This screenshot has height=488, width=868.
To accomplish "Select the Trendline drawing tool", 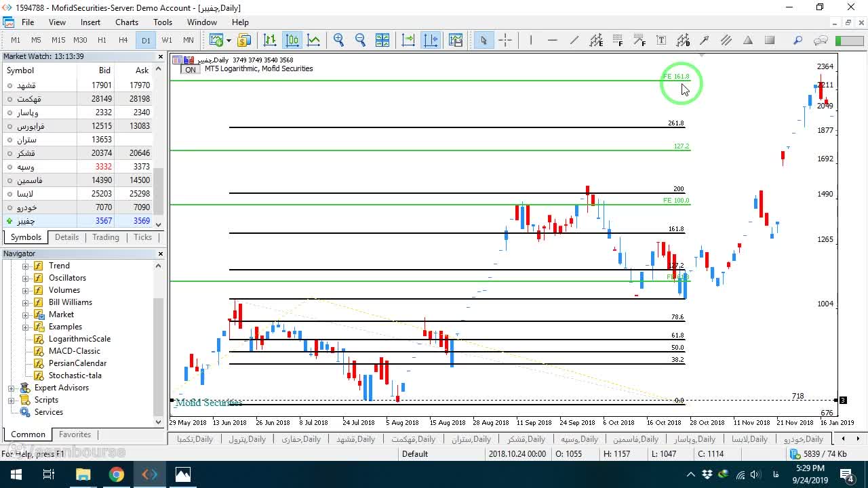I will tap(574, 40).
